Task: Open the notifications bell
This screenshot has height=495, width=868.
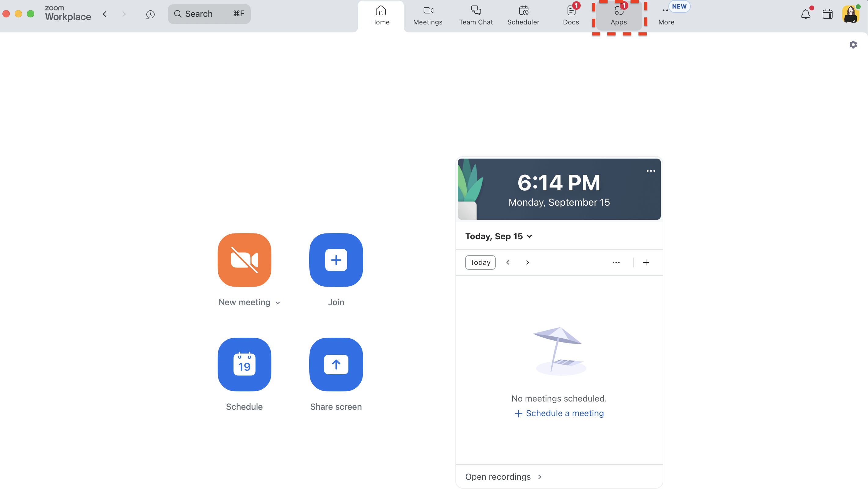Action: [x=805, y=14]
